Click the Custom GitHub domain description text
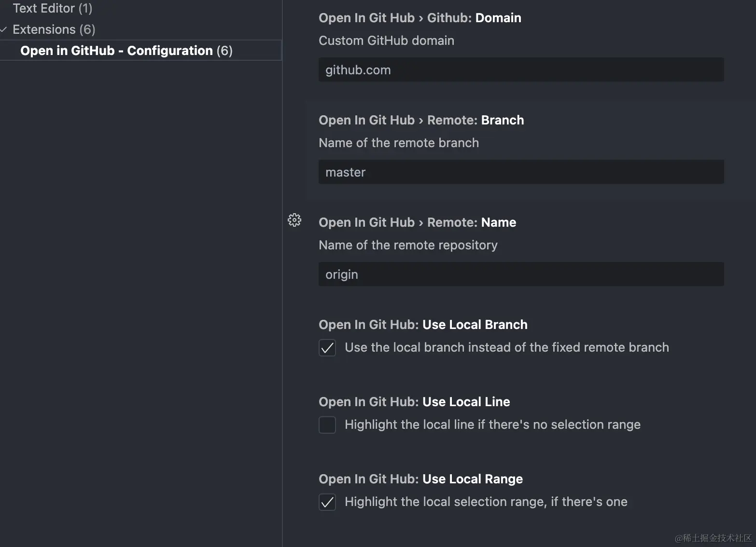 tap(386, 41)
